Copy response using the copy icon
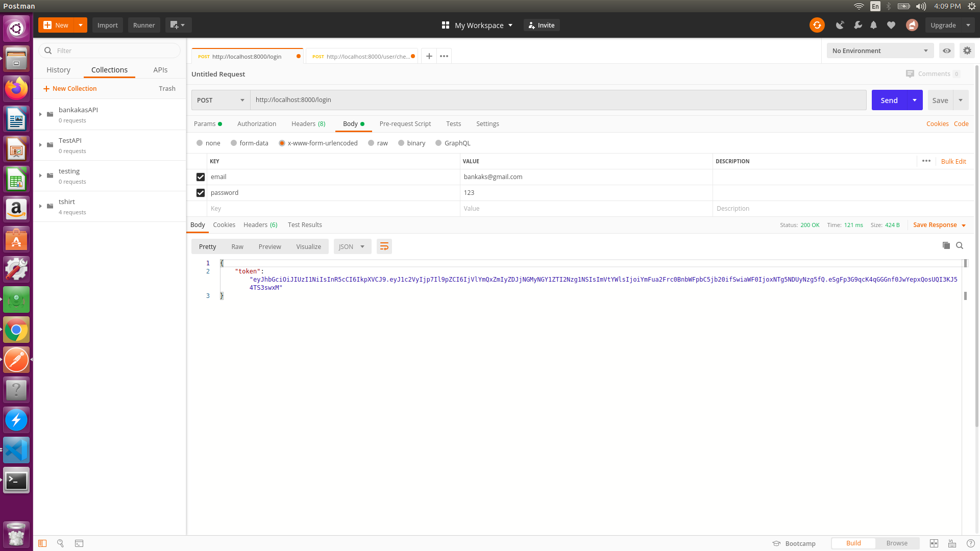The height and width of the screenshot is (551, 980). click(x=946, y=245)
